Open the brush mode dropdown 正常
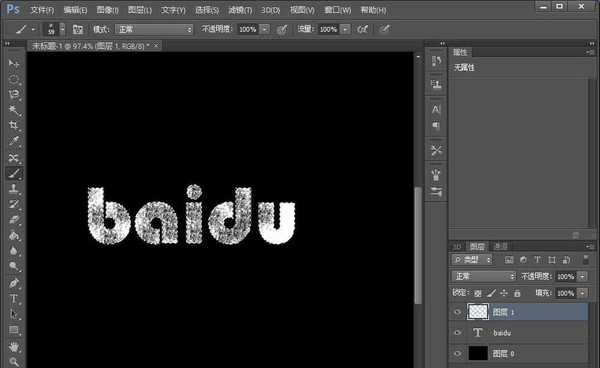The width and height of the screenshot is (600, 368). click(154, 29)
